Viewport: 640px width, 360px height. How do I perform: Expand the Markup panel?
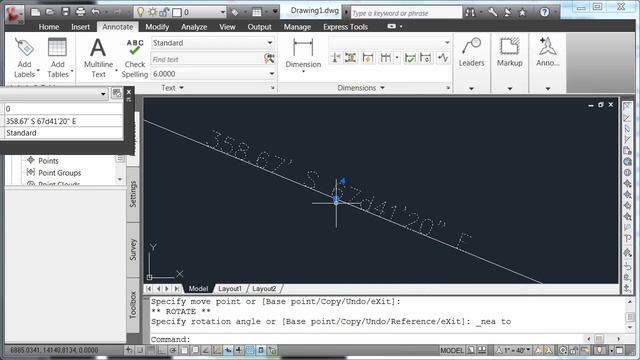click(509, 89)
